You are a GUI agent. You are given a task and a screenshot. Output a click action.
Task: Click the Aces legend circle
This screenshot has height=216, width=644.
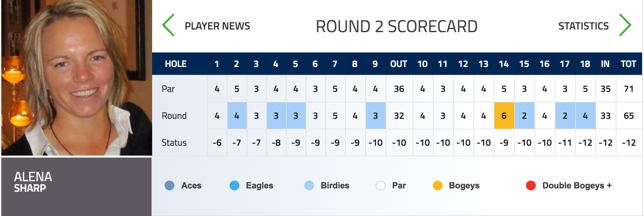point(170,185)
